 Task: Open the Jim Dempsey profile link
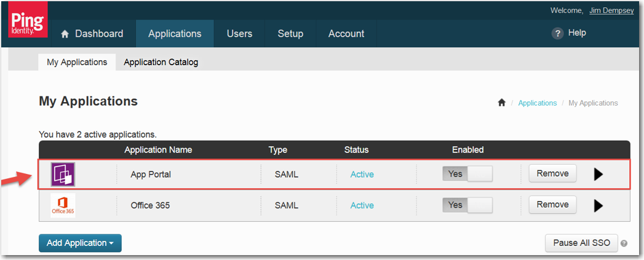point(611,10)
